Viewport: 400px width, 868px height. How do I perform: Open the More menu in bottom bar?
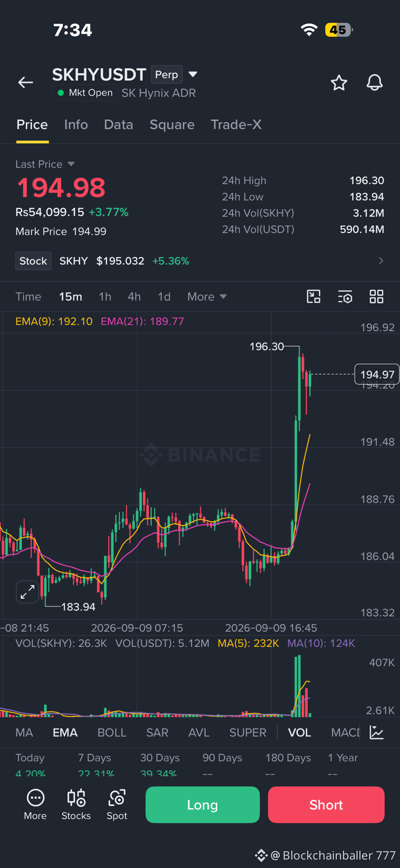35,805
